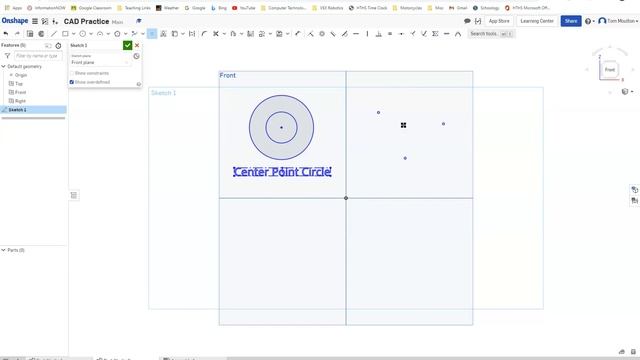Image resolution: width=640 pixels, height=360 pixels.
Task: Click the filter funnel icon in Features
Action: pyautogui.click(x=7, y=56)
